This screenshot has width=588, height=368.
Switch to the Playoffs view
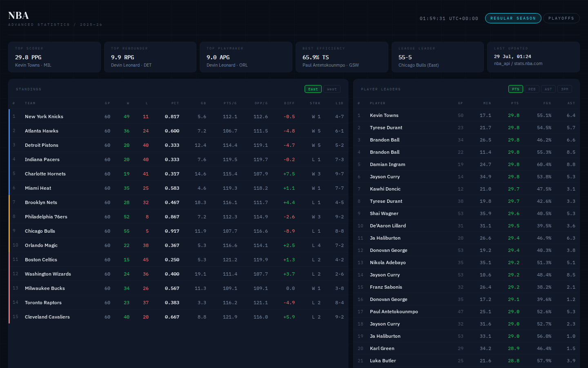point(561,18)
